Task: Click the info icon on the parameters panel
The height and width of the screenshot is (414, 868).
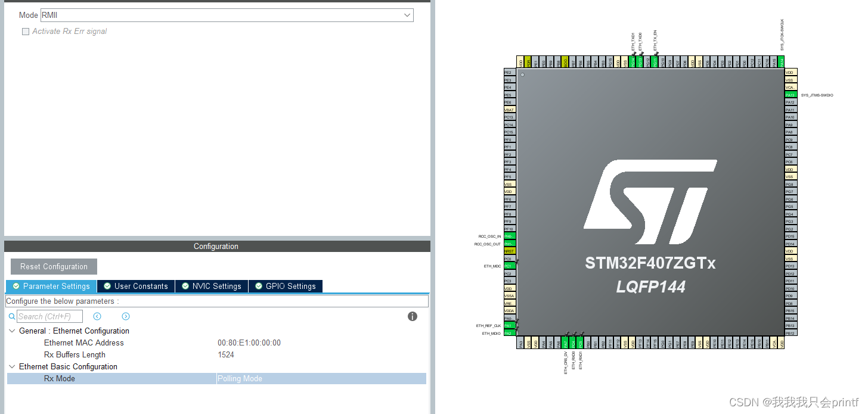Action: (412, 316)
